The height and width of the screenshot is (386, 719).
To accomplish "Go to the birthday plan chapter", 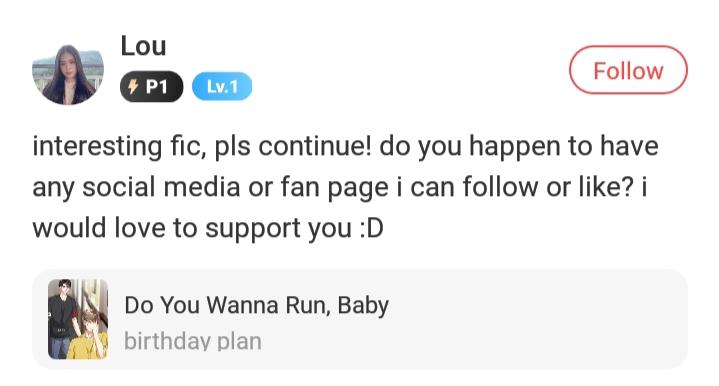I will pos(193,341).
